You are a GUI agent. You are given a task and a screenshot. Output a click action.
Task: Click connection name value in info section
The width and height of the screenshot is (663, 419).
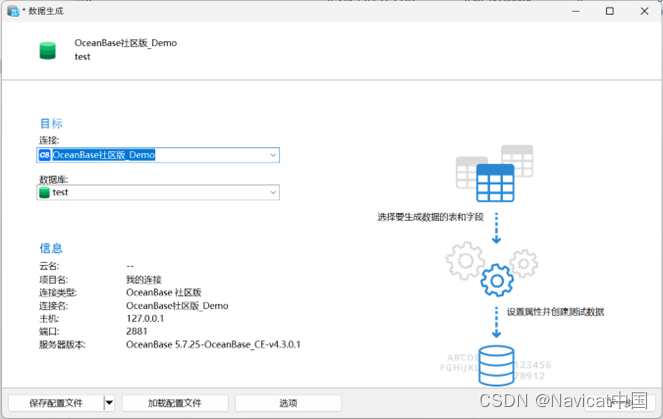click(x=177, y=306)
